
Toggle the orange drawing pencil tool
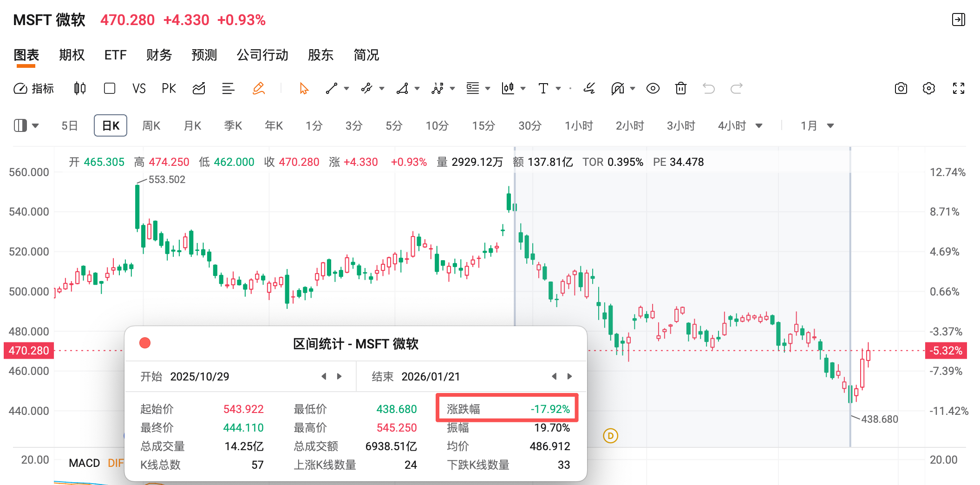tap(259, 88)
